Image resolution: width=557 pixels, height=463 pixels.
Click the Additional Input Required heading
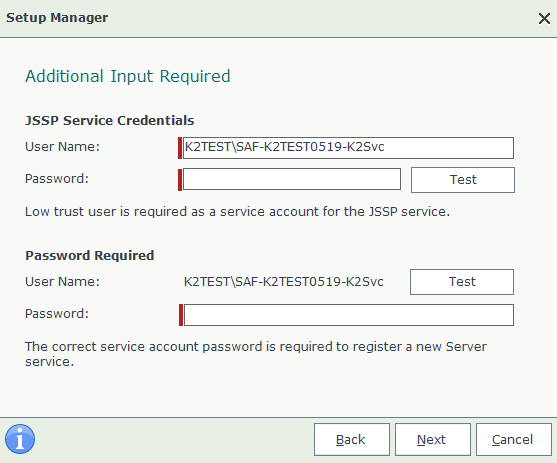tap(128, 76)
